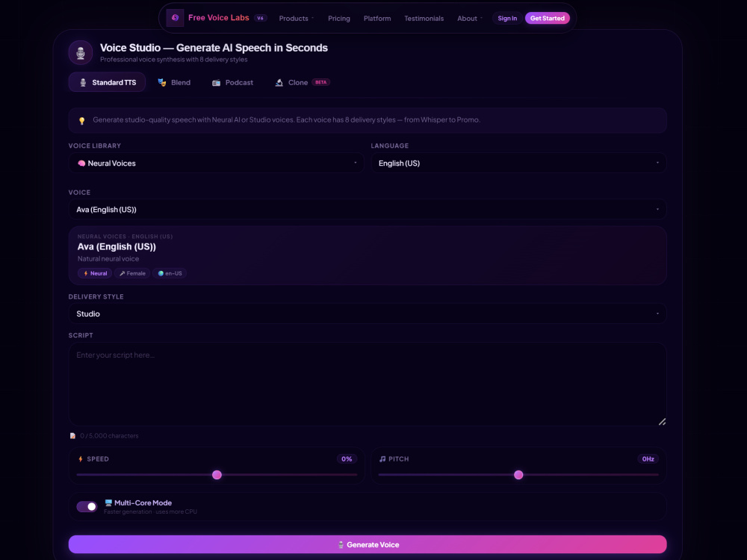Open the Voice dropdown showing Ava
Viewport: 747px width, 560px height.
point(368,210)
